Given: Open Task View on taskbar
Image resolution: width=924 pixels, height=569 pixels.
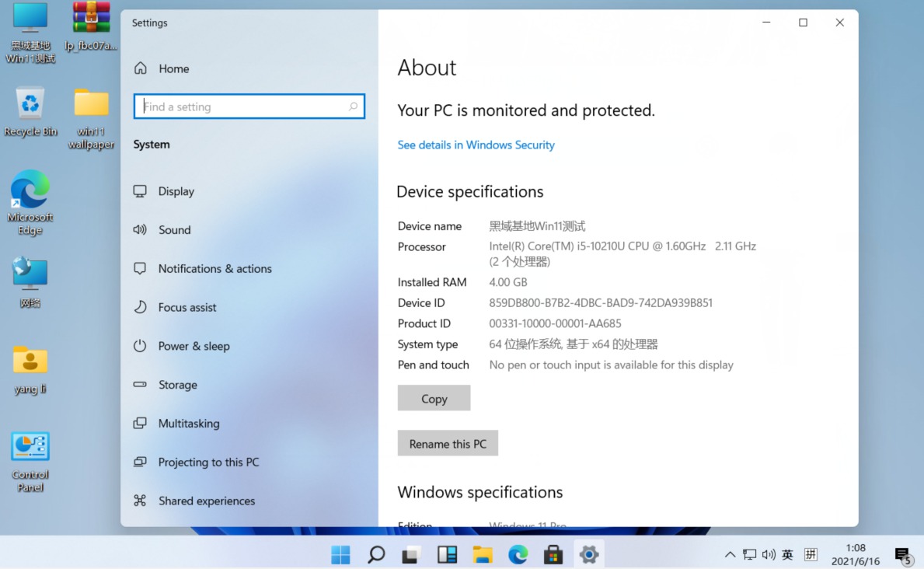Looking at the screenshot, I should click(411, 555).
